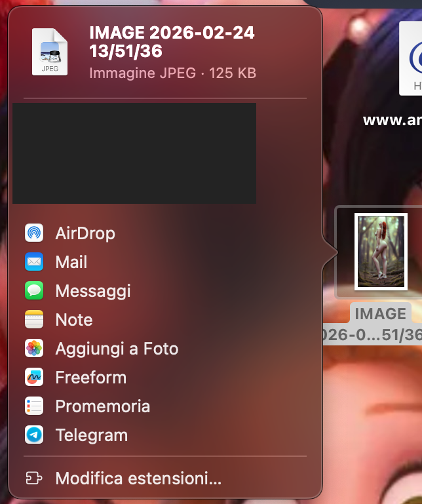Screen dimensions: 422x504
Task: Click the Telegram paper plane icon
Action: pos(34,435)
